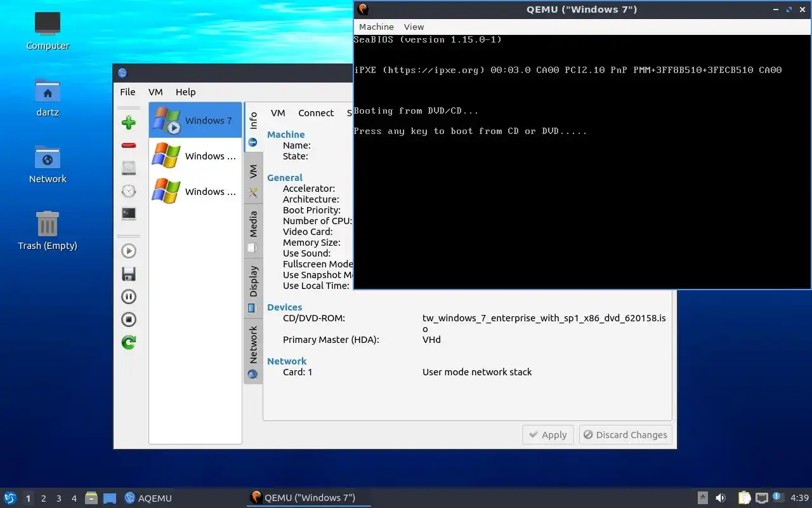The height and width of the screenshot is (508, 812).
Task: Click the VHd value for Primary Master
Action: [x=431, y=340]
